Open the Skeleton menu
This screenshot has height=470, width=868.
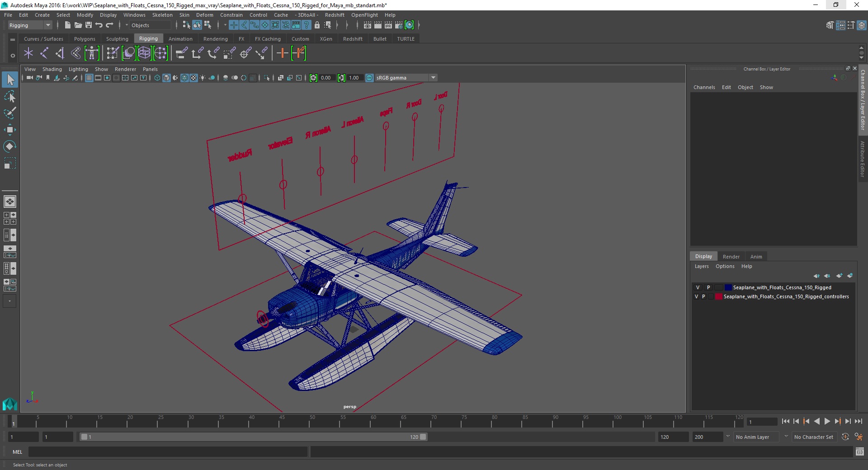[x=162, y=15]
